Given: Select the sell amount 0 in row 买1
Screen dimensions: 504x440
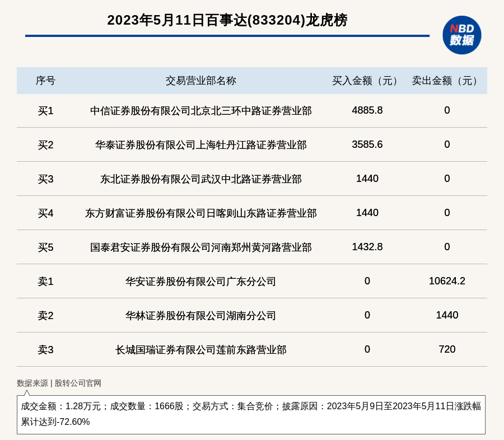Looking at the screenshot, I should point(447,110).
